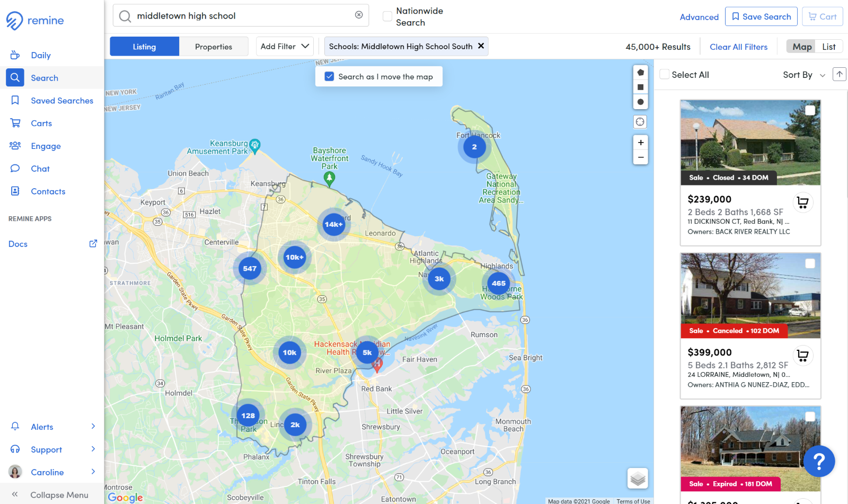Click the 128 map cluster

(248, 415)
